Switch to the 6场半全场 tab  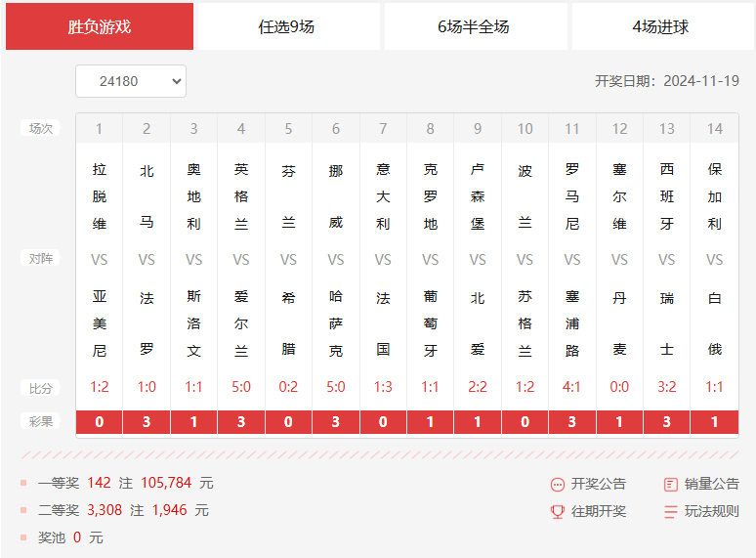point(474,26)
